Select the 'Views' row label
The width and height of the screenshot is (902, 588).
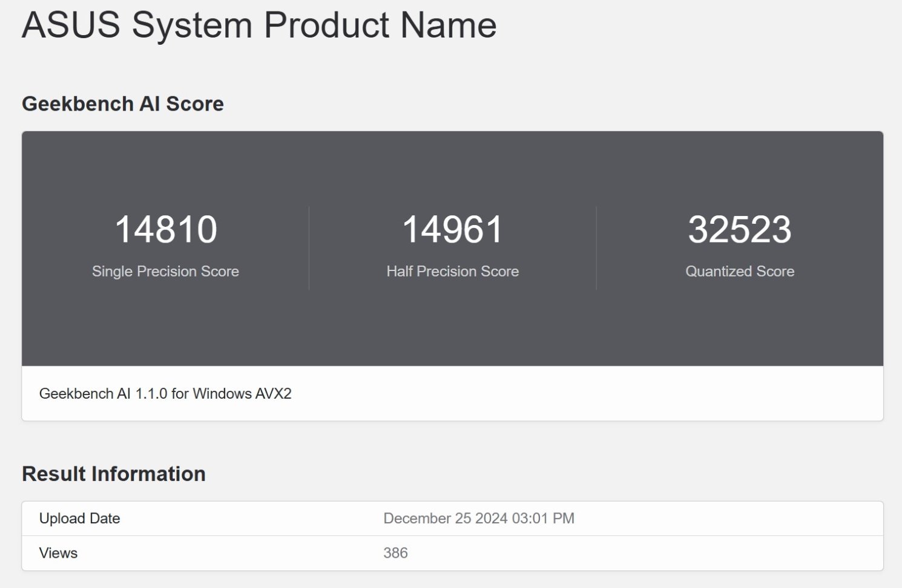click(58, 553)
